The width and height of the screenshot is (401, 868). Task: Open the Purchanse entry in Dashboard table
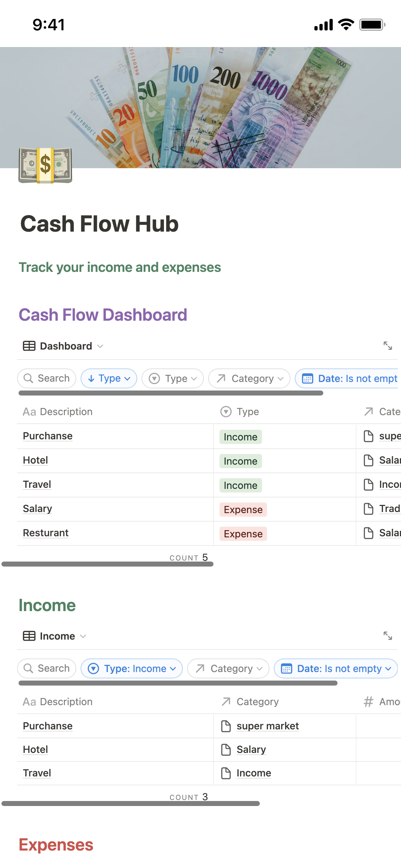(x=48, y=436)
